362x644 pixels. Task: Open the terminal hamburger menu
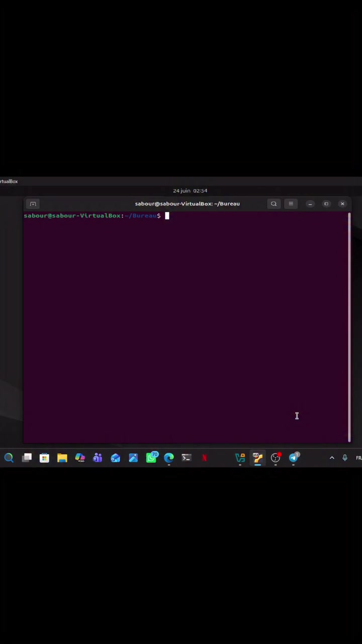[x=291, y=204]
